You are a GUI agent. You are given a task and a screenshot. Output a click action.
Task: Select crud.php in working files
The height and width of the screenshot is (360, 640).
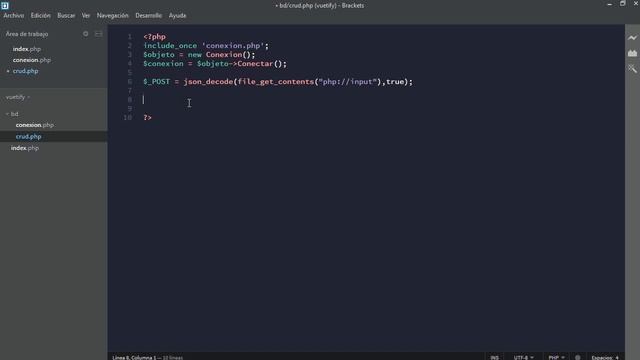point(25,71)
